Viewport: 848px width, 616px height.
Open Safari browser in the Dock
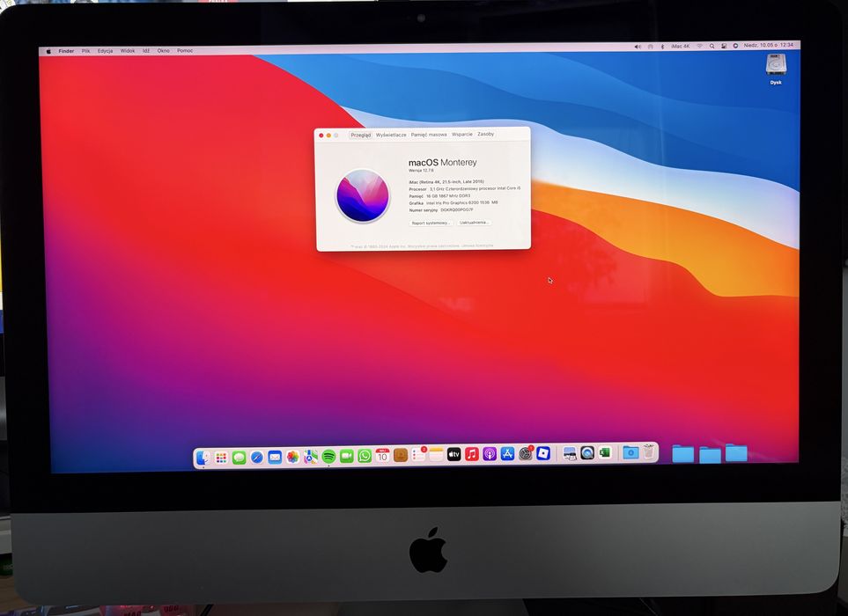[x=257, y=458]
